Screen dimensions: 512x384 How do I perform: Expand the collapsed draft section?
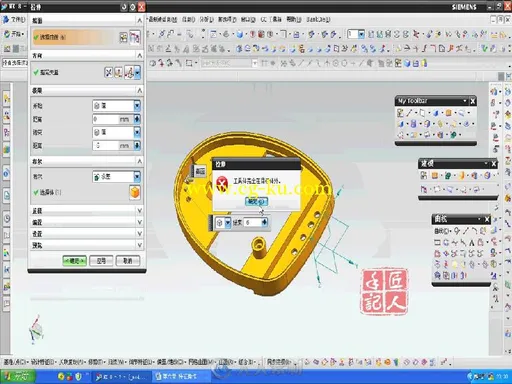pyautogui.click(x=87, y=211)
